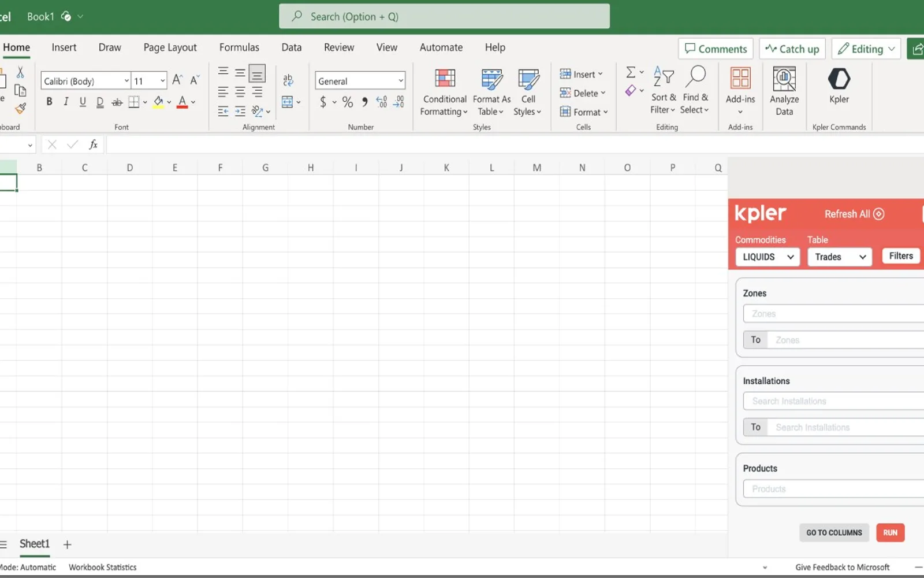Toggle Italic formatting
The image size is (924, 578).
(x=66, y=102)
